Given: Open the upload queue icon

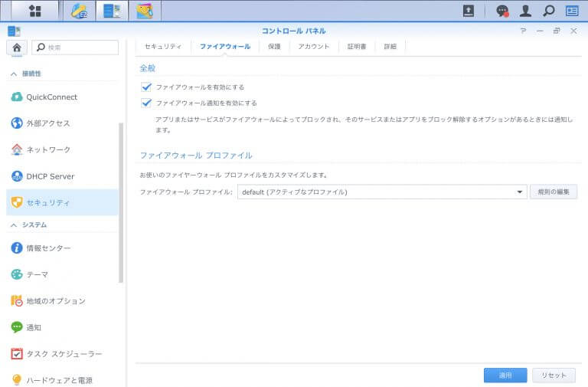Looking at the screenshot, I should point(469,11).
